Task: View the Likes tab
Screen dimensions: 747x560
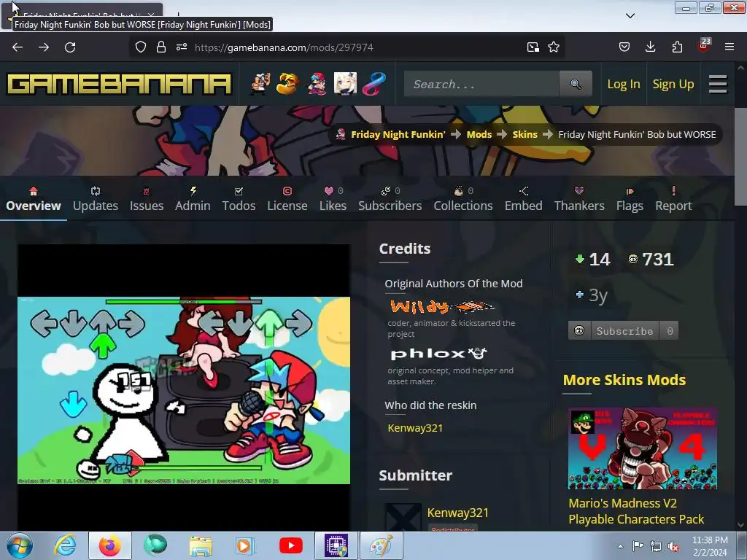Action: point(333,199)
